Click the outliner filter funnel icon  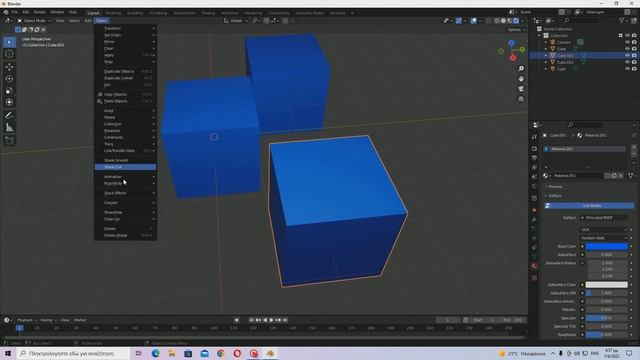pos(622,20)
